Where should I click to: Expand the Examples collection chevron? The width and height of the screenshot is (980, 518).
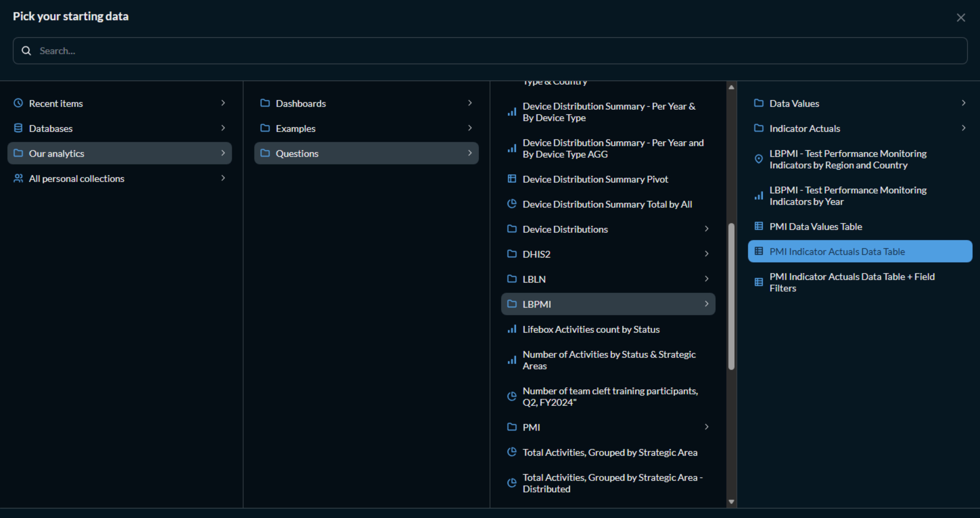[x=470, y=128]
